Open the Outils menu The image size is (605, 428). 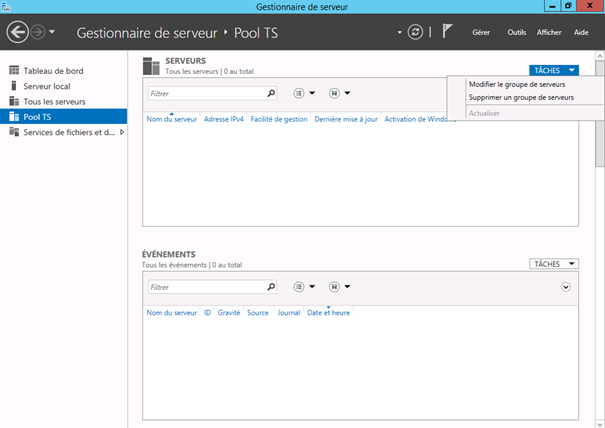tap(517, 32)
